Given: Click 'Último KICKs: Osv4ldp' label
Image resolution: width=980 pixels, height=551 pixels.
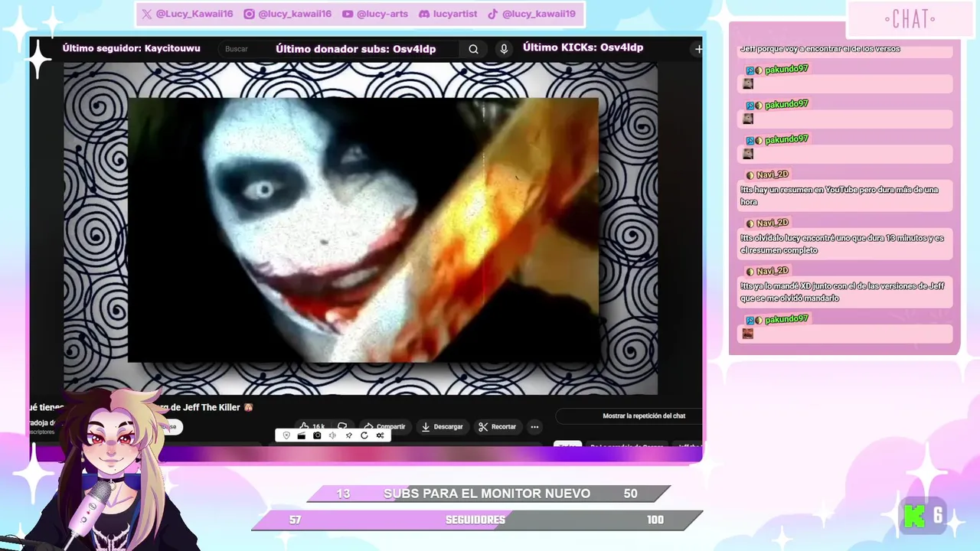Looking at the screenshot, I should point(583,47).
